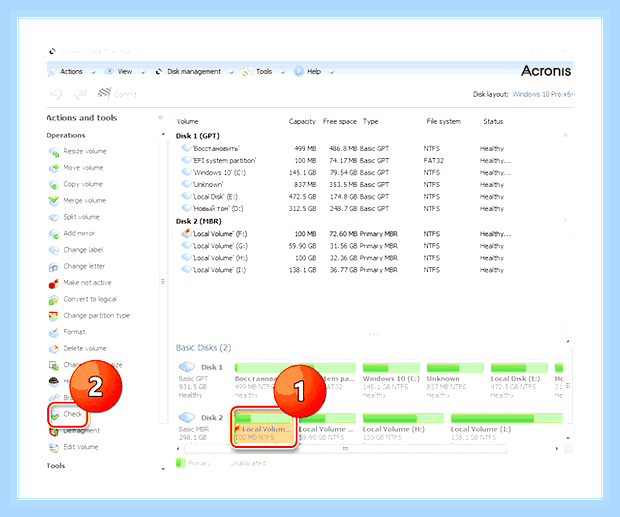Select Windows 10 (C:) block in disk map
The width and height of the screenshot is (620, 517).
[x=391, y=380]
